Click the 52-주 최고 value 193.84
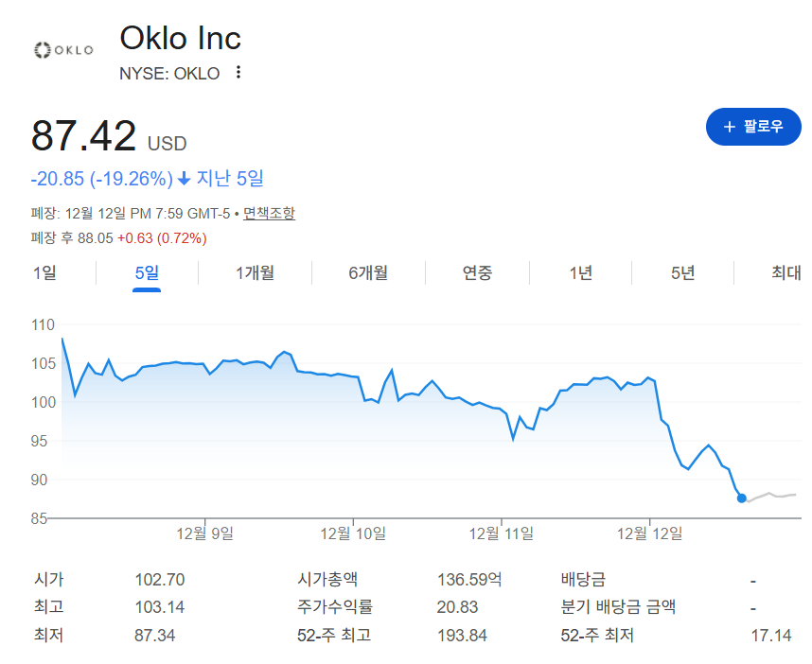The image size is (812, 664). (462, 635)
